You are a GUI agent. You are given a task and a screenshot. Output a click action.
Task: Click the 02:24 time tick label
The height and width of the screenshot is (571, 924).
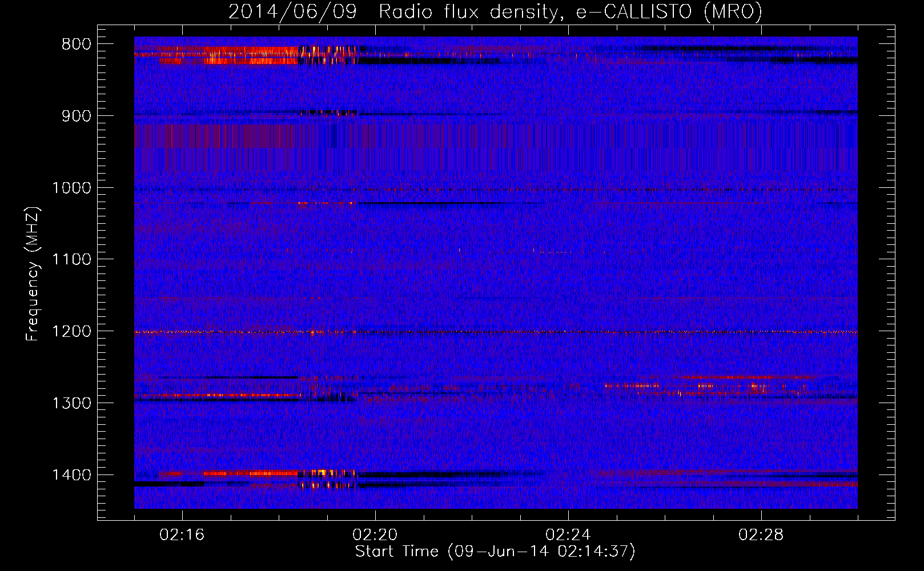point(568,535)
